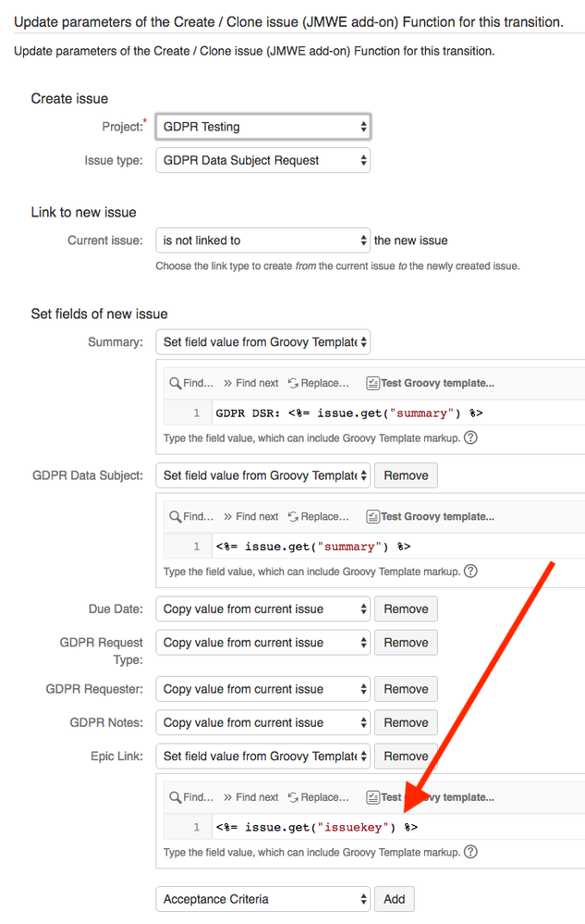Open the Current issue link type dropdown

coord(262,240)
